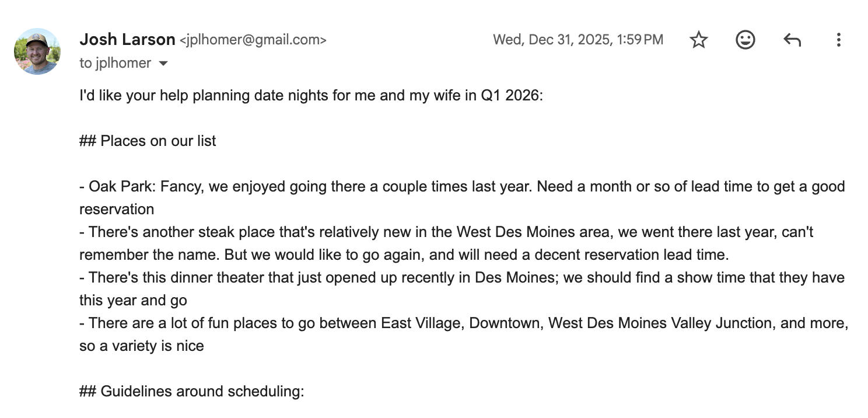Add an emoji reaction to the message
Image resolution: width=868 pixels, height=418 pixels.
(745, 40)
